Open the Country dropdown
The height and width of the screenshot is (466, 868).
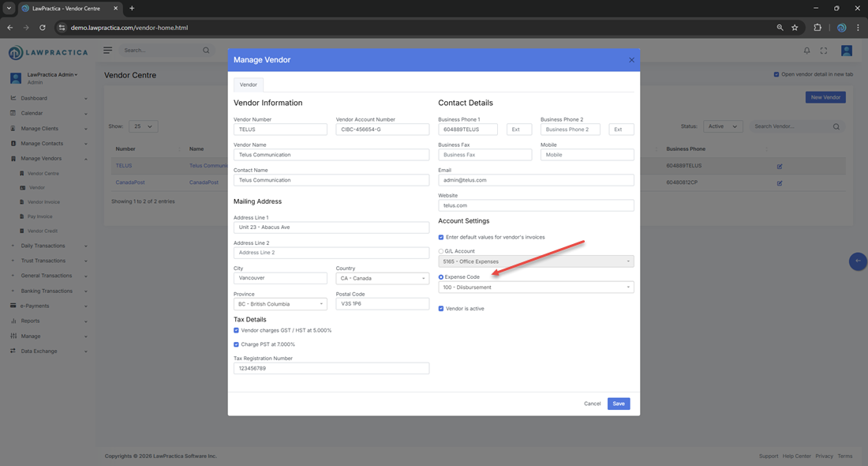point(382,278)
